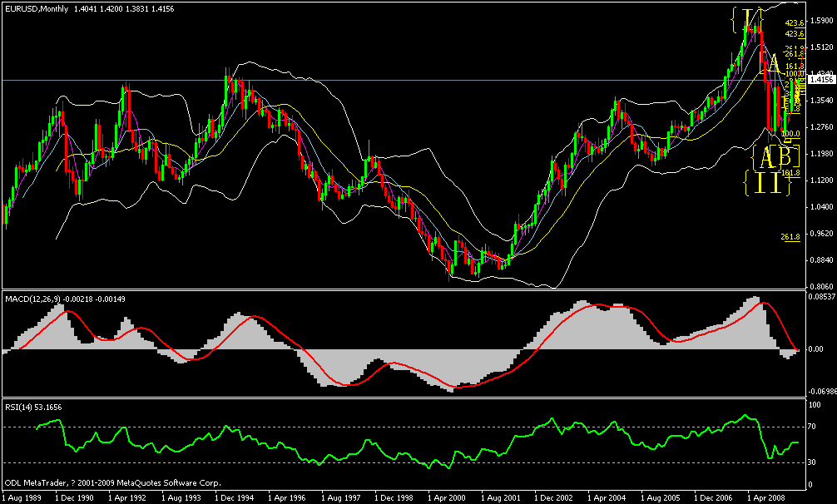The height and width of the screenshot is (504, 837).
Task: Click the MACD scale value -0.06988
Action: coord(822,392)
